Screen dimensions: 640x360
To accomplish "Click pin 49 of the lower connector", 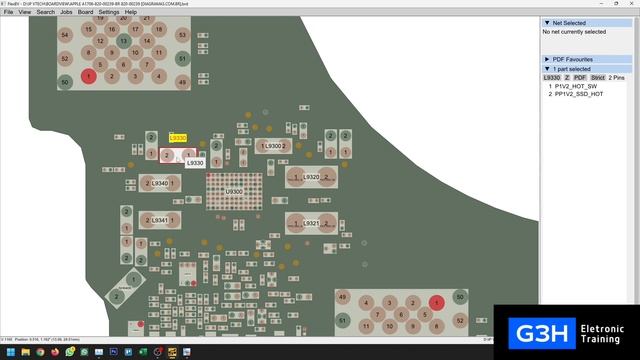I will [342, 297].
